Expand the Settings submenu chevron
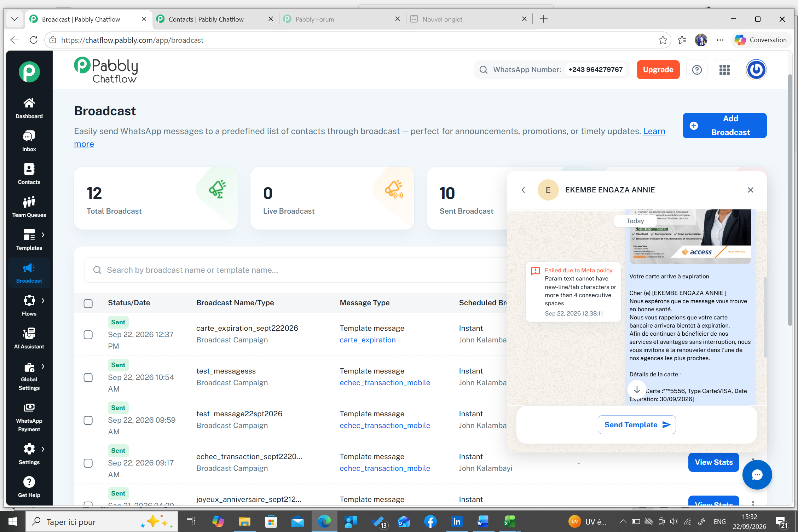Viewport: 798px width, 532px height. tap(43, 449)
